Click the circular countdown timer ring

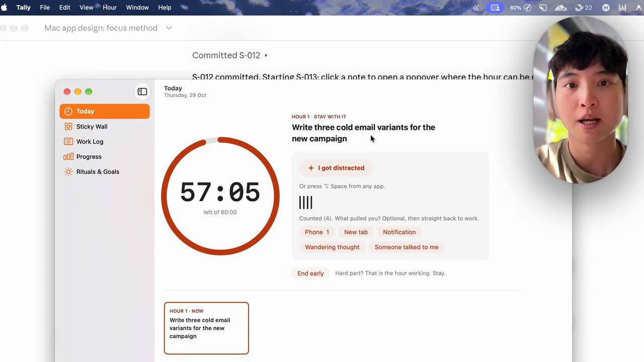220,196
